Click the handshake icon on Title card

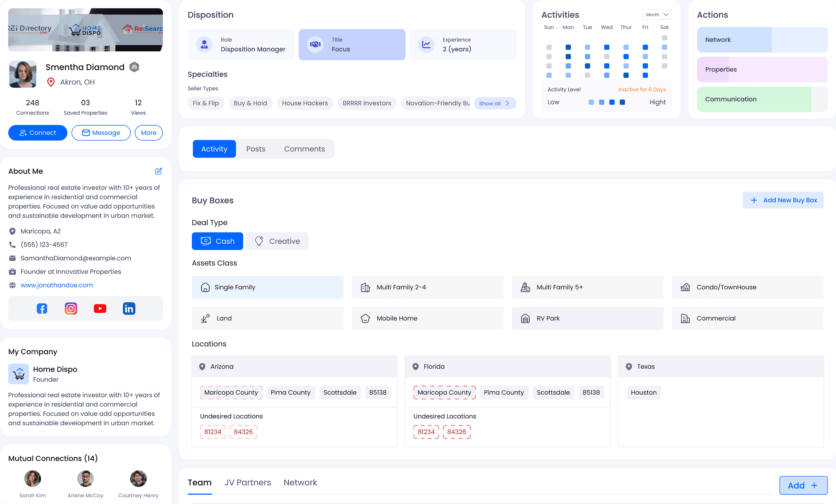pos(315,44)
